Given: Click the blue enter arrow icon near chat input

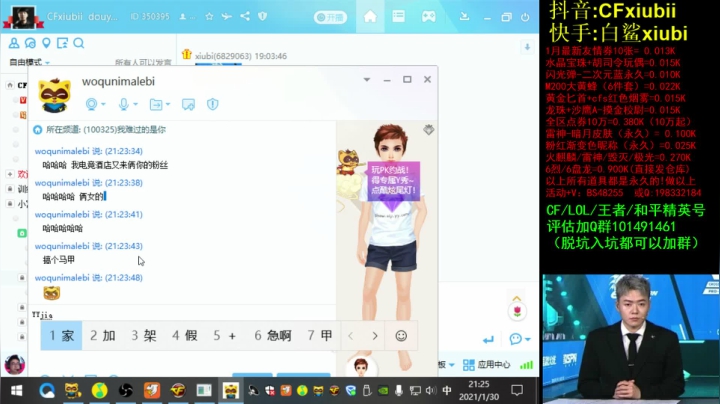Looking at the screenshot, I should 488,340.
